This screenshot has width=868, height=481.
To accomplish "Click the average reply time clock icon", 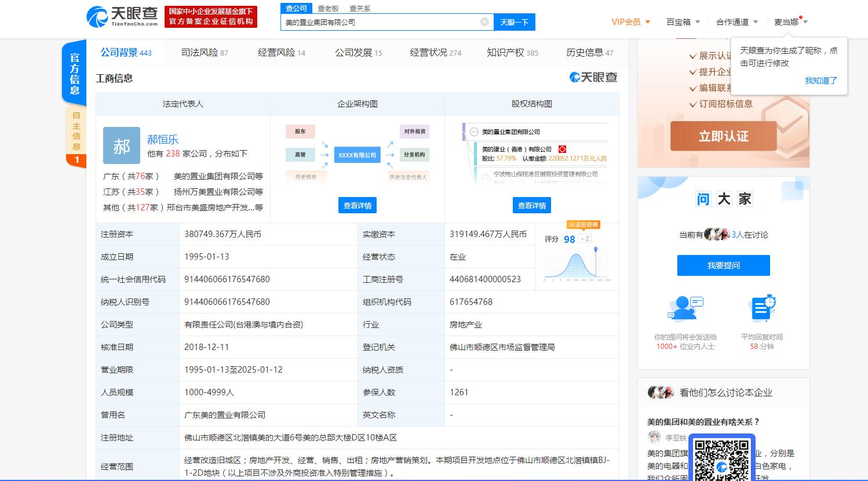I will click(x=762, y=309).
